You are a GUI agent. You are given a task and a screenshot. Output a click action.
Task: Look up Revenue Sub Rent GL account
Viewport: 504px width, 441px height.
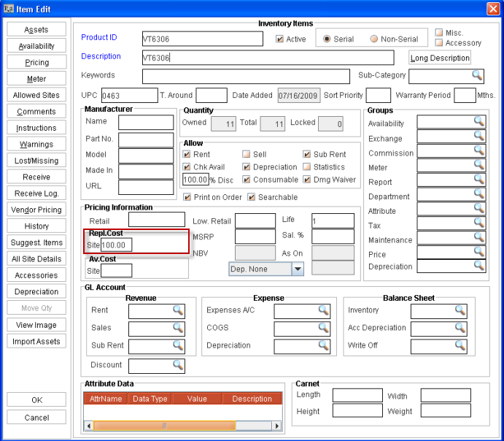178,346
